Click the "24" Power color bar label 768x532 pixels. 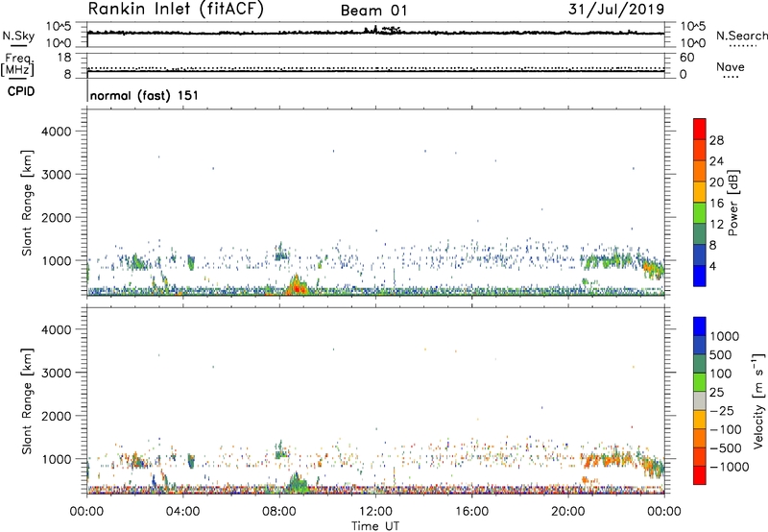coord(716,161)
